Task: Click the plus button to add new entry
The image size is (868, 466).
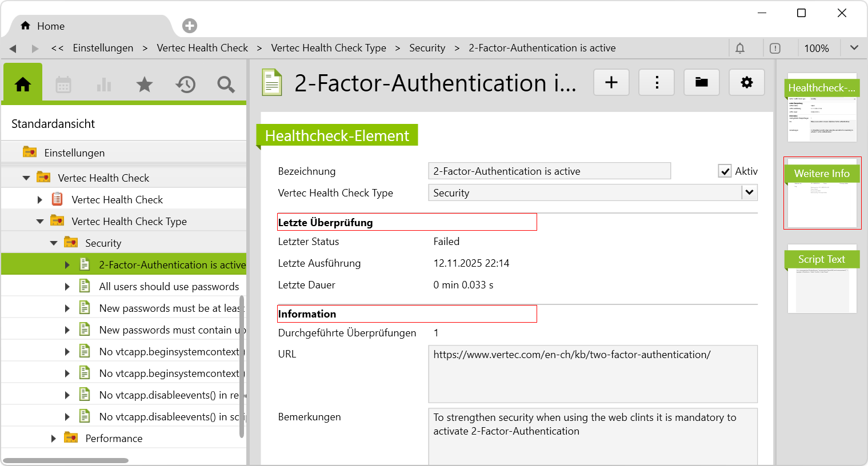Action: point(611,83)
